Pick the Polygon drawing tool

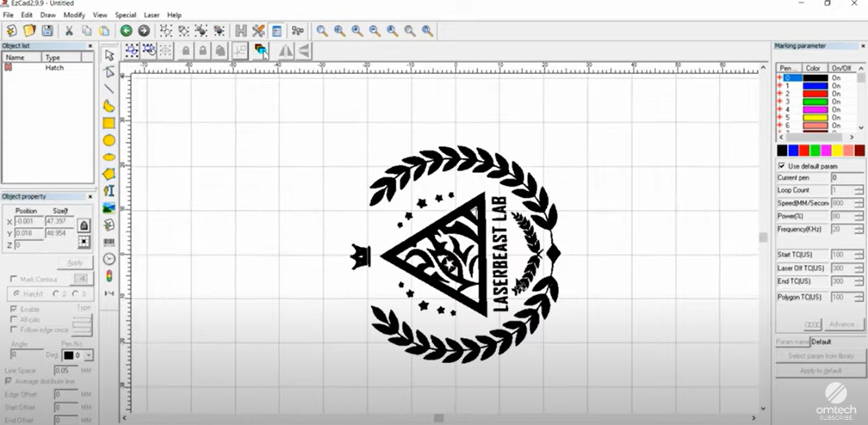click(x=109, y=174)
